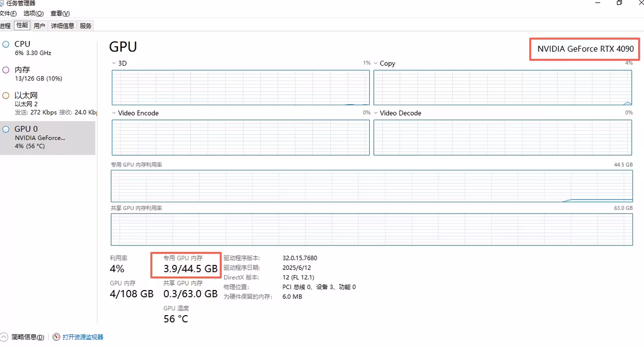Click the large GPU heading

(123, 47)
